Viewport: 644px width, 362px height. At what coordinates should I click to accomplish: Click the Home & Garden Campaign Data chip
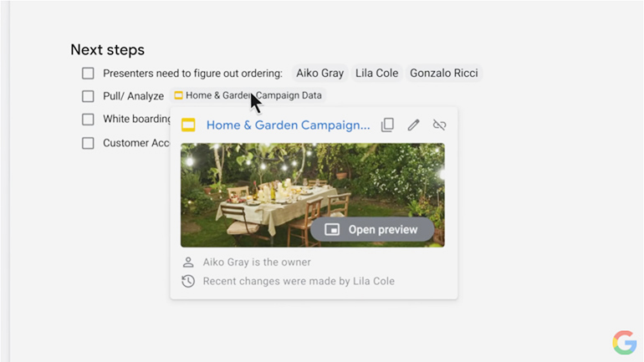tap(248, 95)
